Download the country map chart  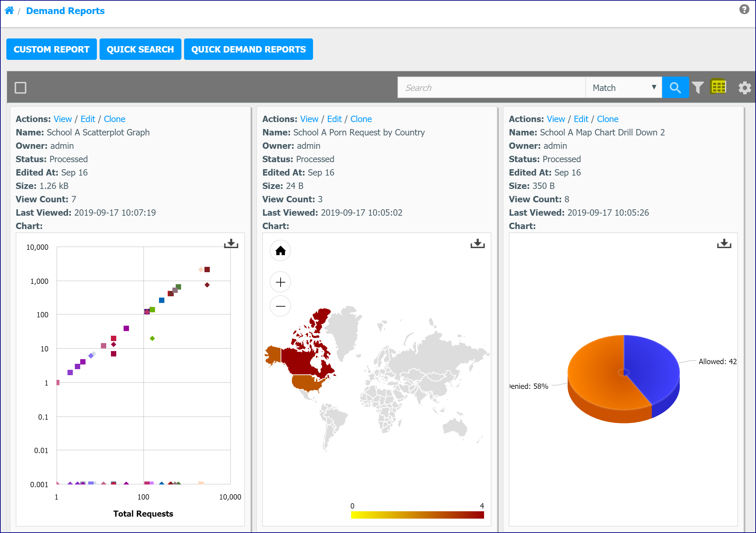coord(478,244)
